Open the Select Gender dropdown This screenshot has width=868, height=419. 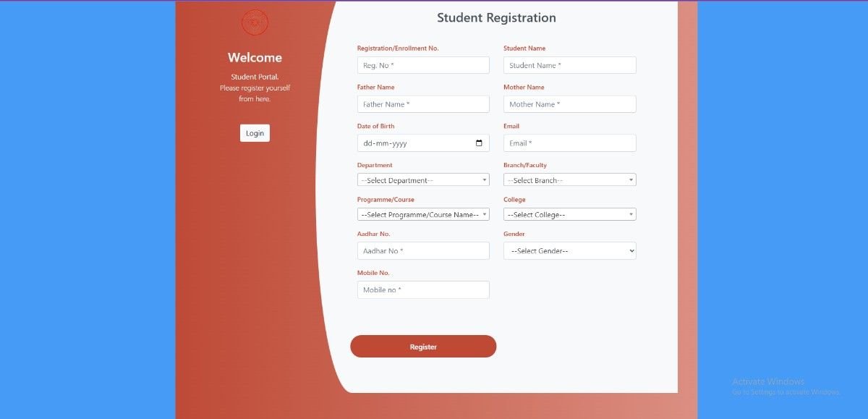click(569, 251)
